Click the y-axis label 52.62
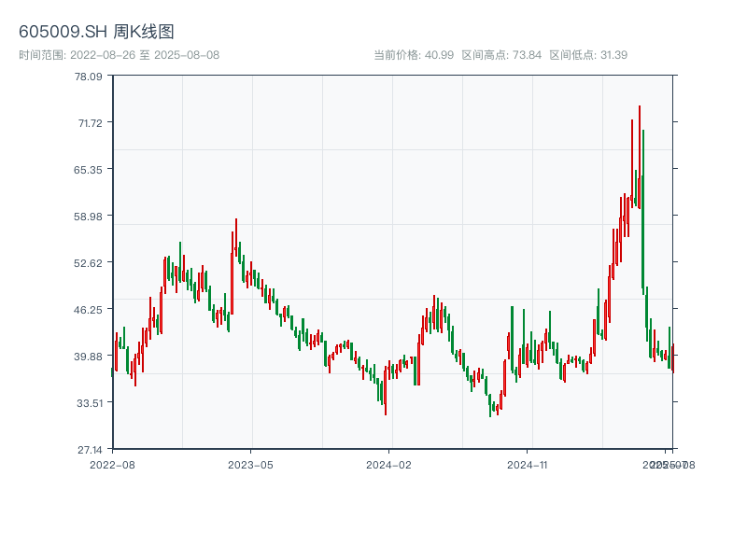Image resolution: width=747 pixels, height=560 pixels. [x=88, y=263]
